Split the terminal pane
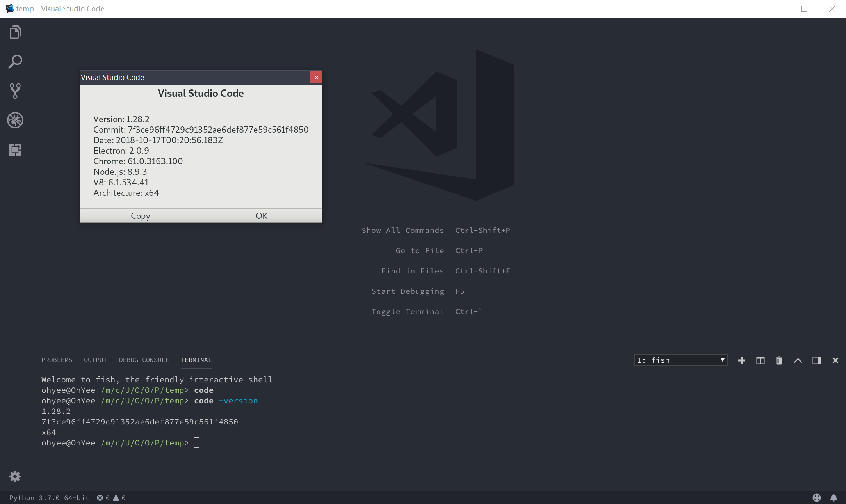 pos(760,360)
